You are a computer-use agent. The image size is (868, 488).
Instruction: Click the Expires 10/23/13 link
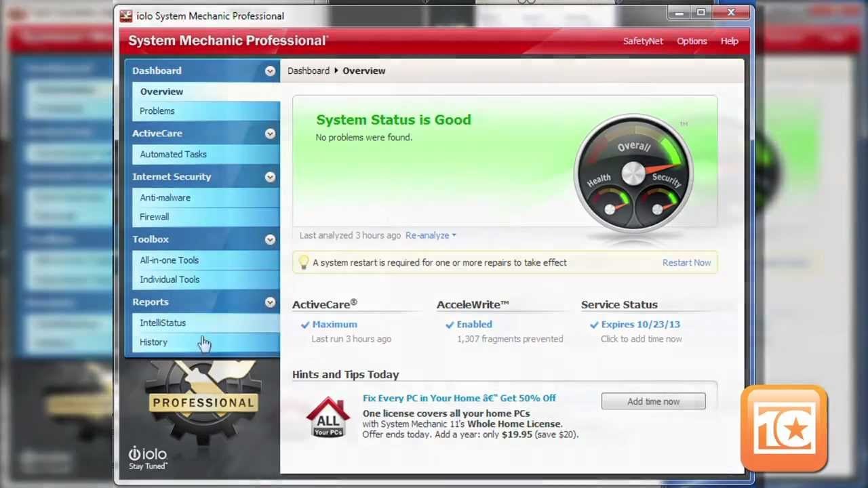click(x=640, y=325)
